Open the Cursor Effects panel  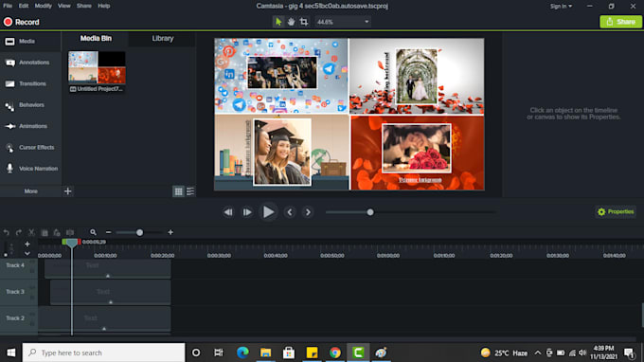click(30, 148)
